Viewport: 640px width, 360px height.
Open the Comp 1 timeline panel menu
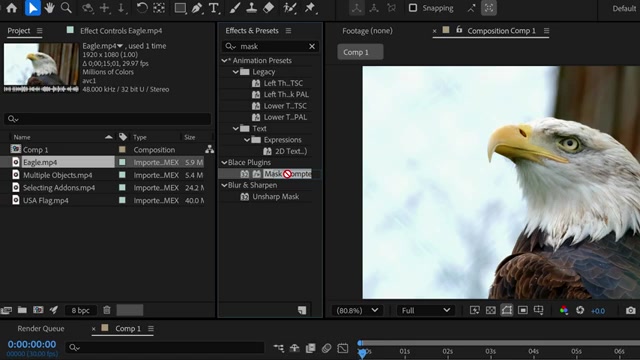click(x=151, y=328)
